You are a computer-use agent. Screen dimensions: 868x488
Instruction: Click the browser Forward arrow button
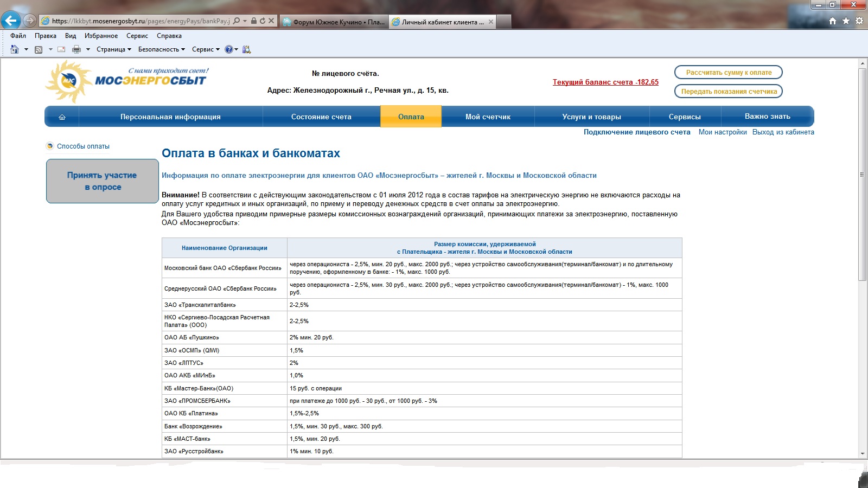click(x=30, y=21)
